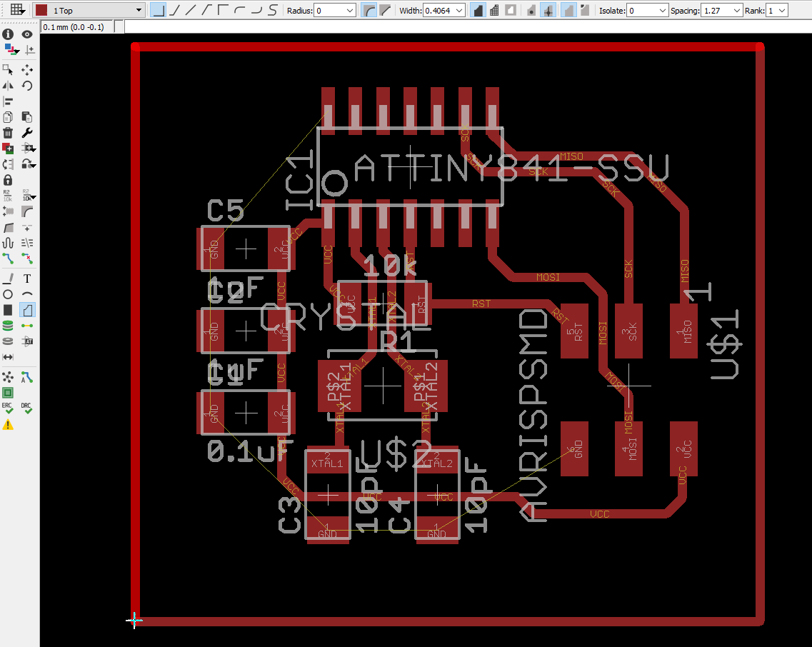Select the Paste tool
This screenshot has height=647, width=812.
[x=27, y=117]
